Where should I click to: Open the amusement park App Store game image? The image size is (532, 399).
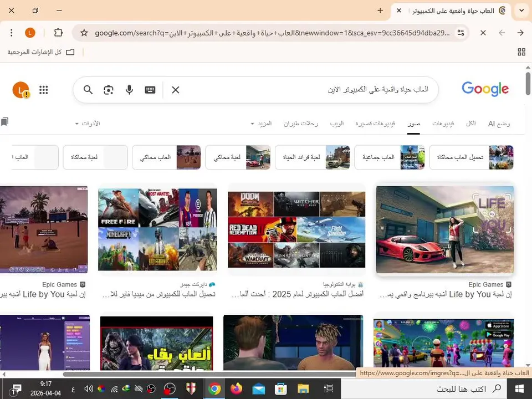point(443,344)
